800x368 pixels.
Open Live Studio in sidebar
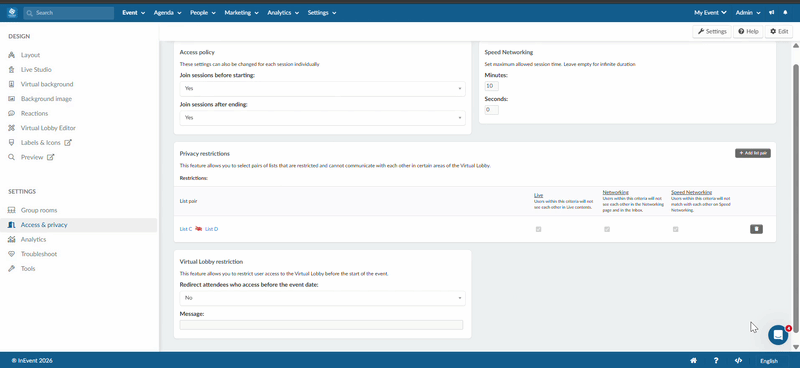pos(36,69)
